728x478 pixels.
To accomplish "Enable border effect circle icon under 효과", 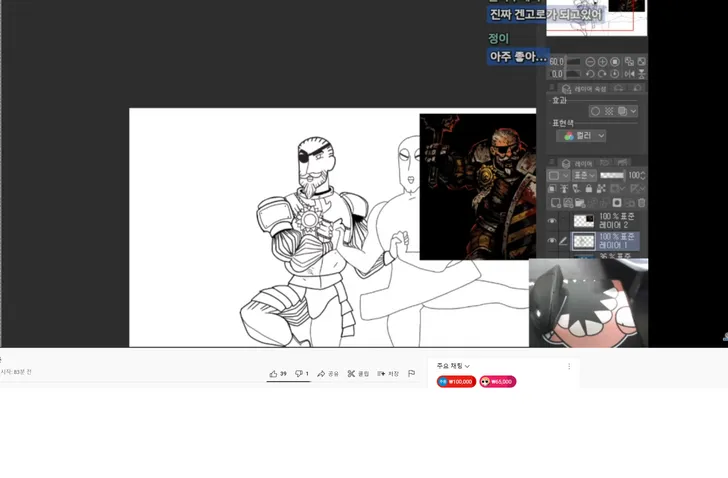I will click(x=596, y=111).
